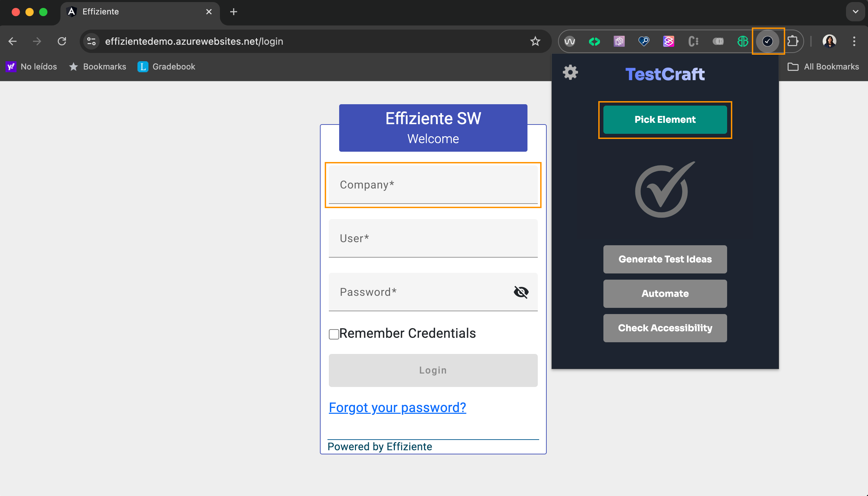Expand the tab search dropdown arrow
Viewport: 868px width, 496px height.
(855, 12)
